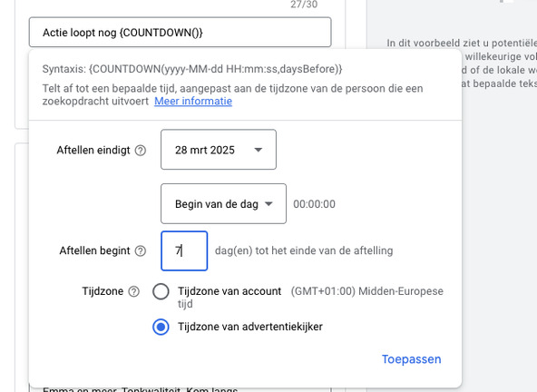The width and height of the screenshot is (537, 392).
Task: Click the dag(en) tot het einde text
Action: [x=304, y=250]
